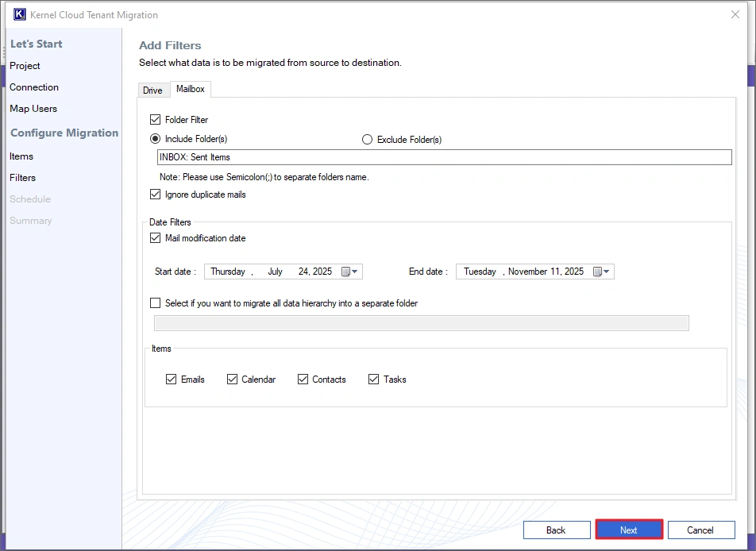Click the Kernel app logo icon
Viewport: 756px width, 551px height.
point(19,14)
